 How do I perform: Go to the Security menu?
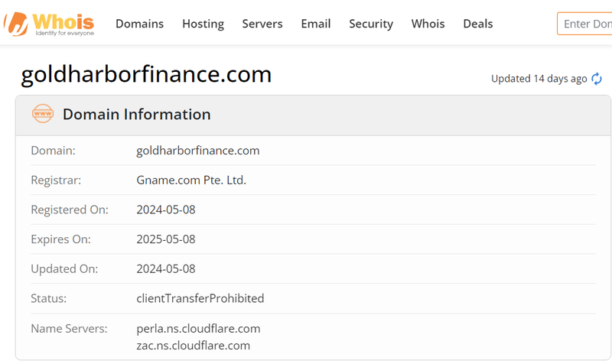point(371,24)
